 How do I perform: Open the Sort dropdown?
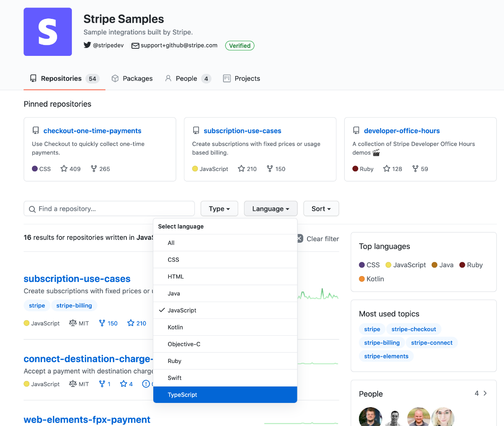click(x=321, y=208)
